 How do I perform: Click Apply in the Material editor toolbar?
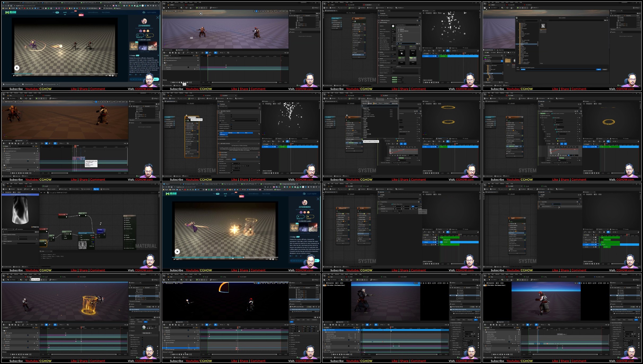20,189
